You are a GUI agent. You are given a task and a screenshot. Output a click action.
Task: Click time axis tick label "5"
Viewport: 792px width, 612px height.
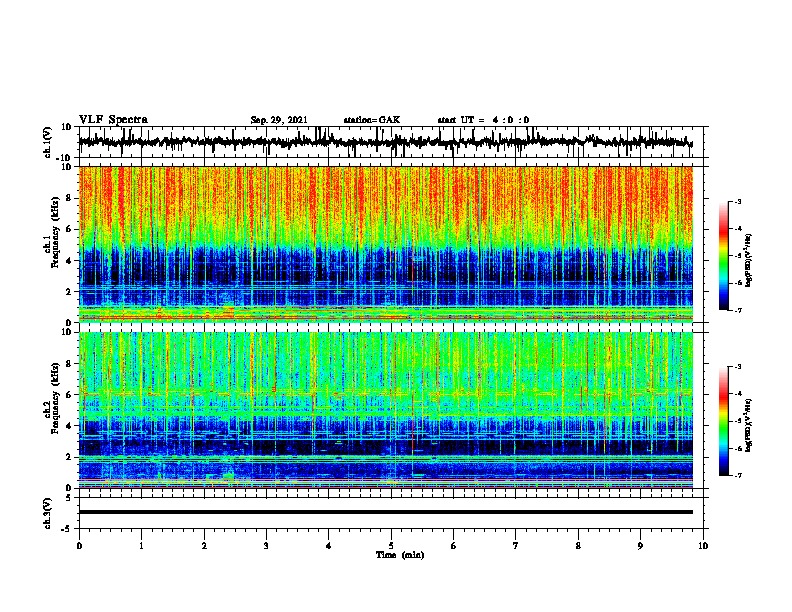pos(391,546)
